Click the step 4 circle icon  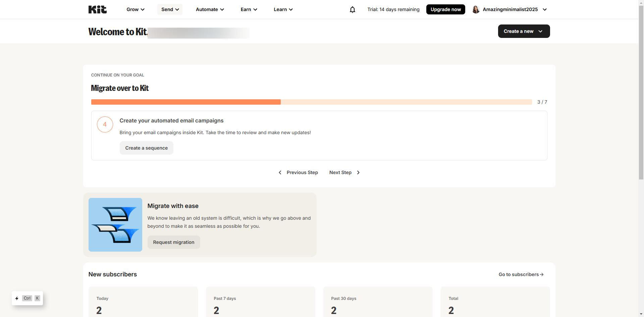tap(105, 124)
